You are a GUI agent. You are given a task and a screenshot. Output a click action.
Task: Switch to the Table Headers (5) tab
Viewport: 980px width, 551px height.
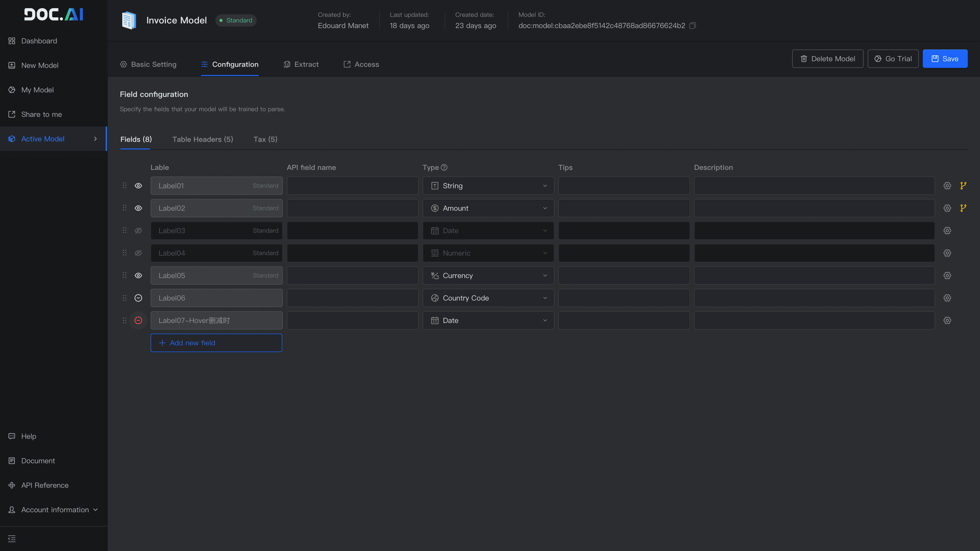point(202,139)
